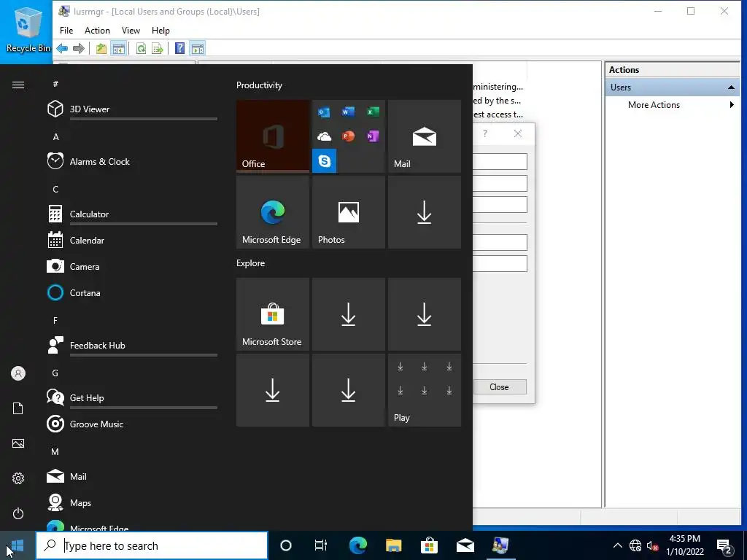Expand the More Actions submenu arrow

732,105
